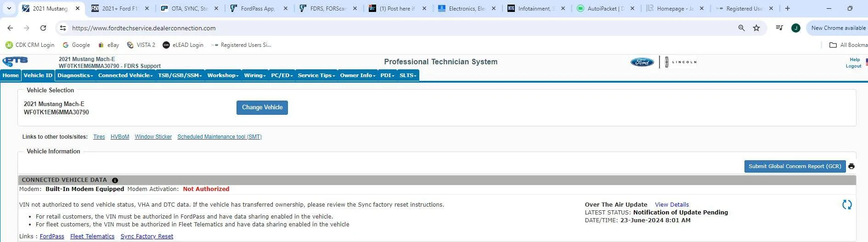Open the Tires link
868x242 pixels.
point(99,137)
